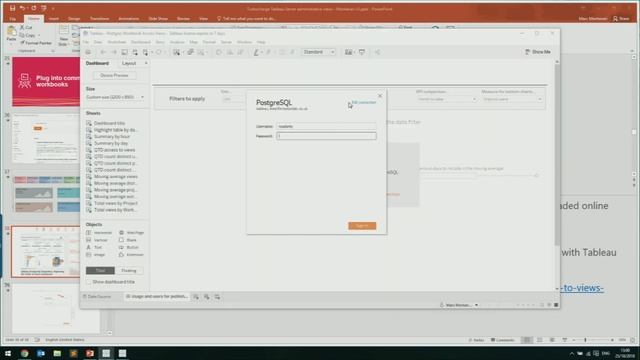
Task: Click the Device Preview button
Action: click(114, 76)
